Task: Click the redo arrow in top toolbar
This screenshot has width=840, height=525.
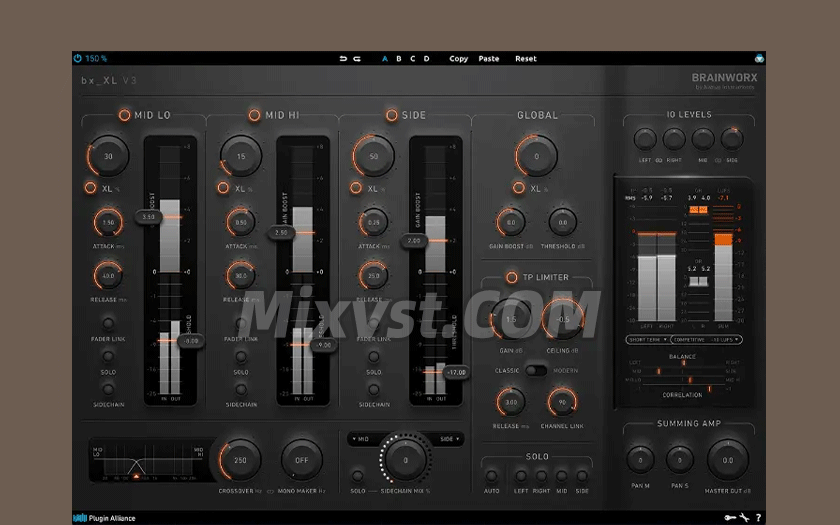Action: tap(358, 59)
